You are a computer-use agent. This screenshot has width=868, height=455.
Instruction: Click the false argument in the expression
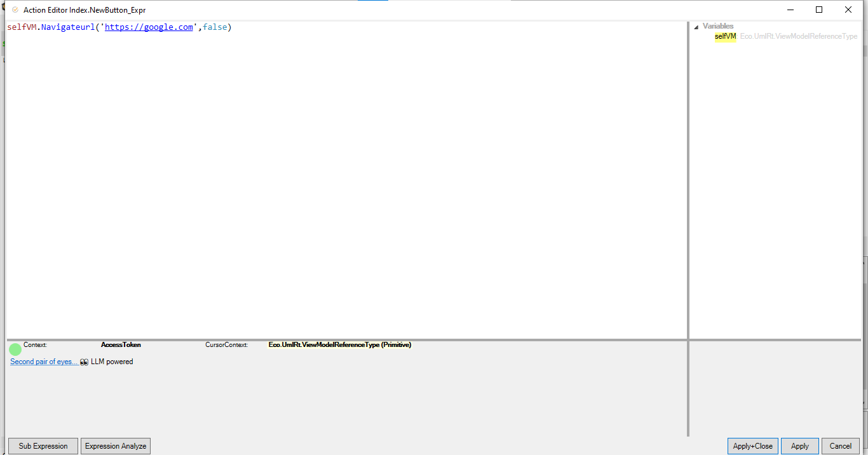(x=215, y=27)
